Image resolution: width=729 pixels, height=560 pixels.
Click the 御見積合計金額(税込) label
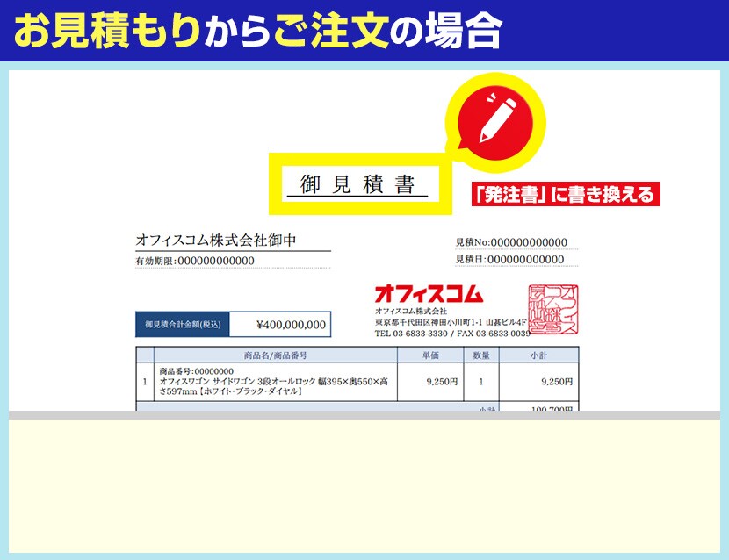[x=183, y=325]
